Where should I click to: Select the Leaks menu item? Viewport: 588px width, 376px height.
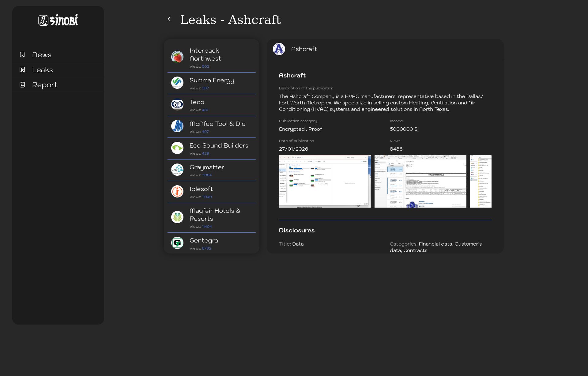(43, 70)
